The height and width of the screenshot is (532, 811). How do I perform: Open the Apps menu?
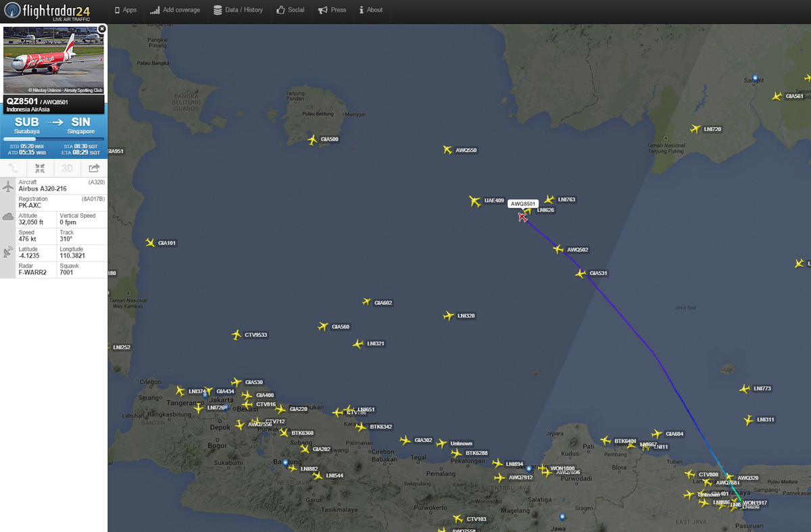(126, 10)
